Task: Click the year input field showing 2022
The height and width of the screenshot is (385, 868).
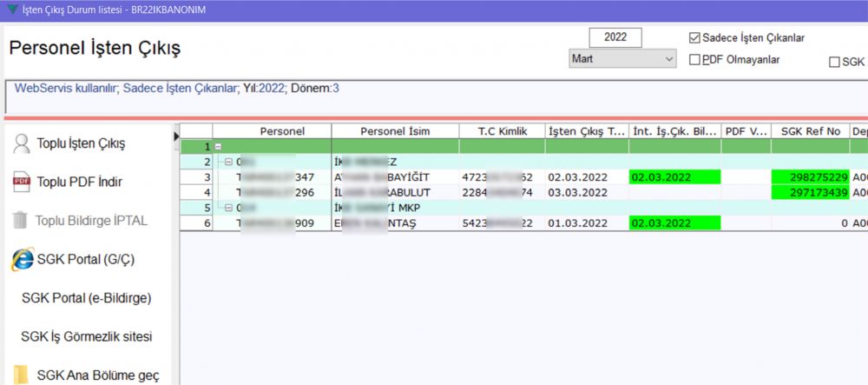Action: 615,37
